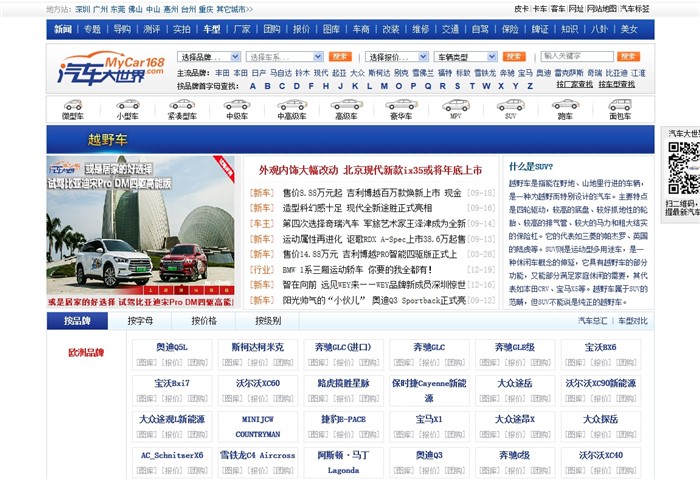
Task: Focus the 输入关键字 keyword input field
Action: pyautogui.click(x=577, y=56)
